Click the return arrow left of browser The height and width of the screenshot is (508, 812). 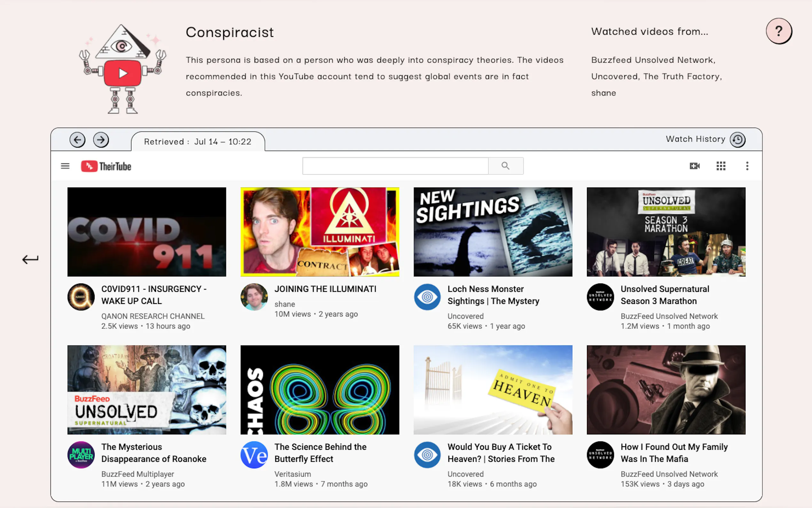point(30,259)
